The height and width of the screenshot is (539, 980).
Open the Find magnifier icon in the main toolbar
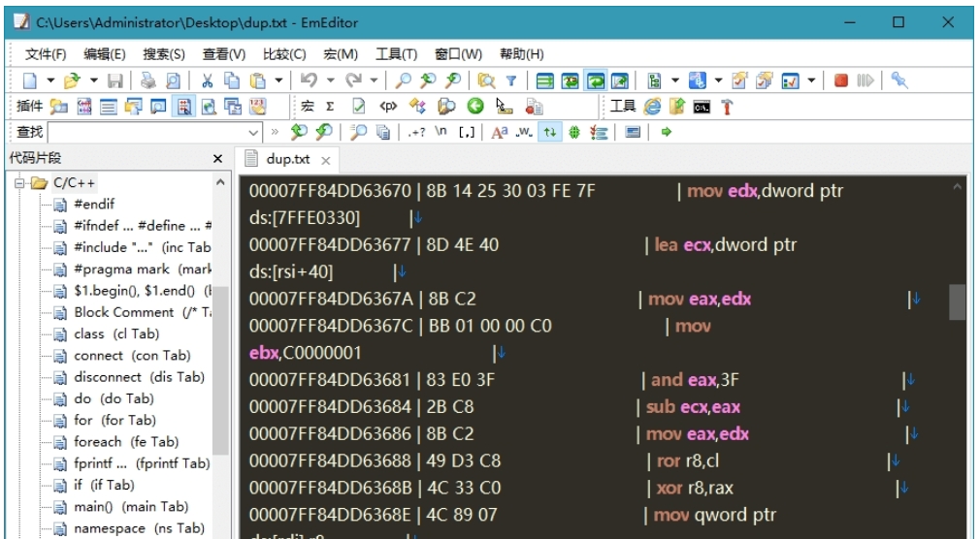[x=404, y=80]
